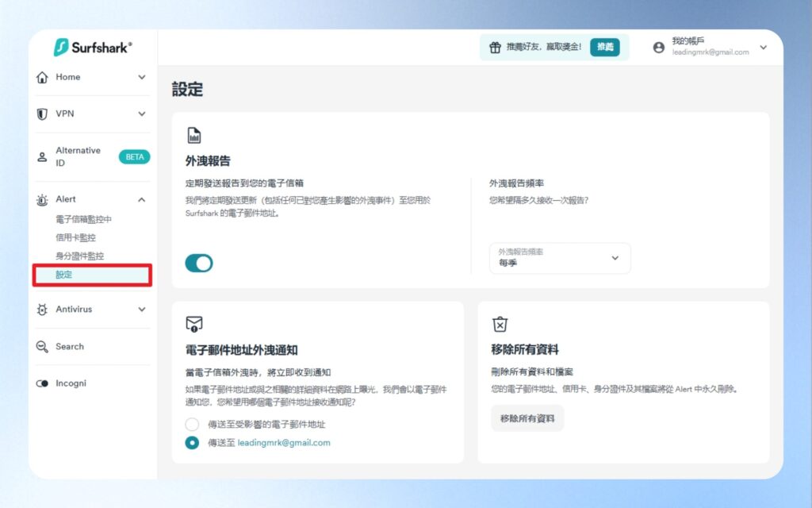Click the leadingmrk@gmail.com link in notification card
812x508 pixels.
click(x=284, y=443)
